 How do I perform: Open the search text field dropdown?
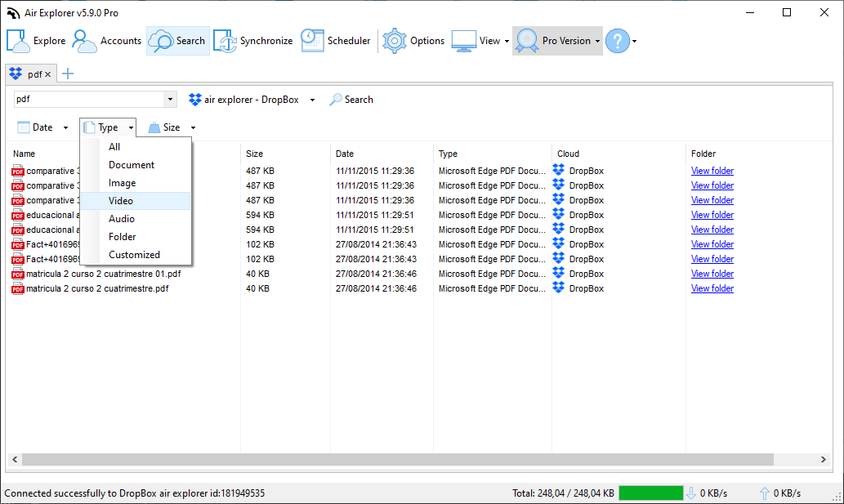(170, 99)
